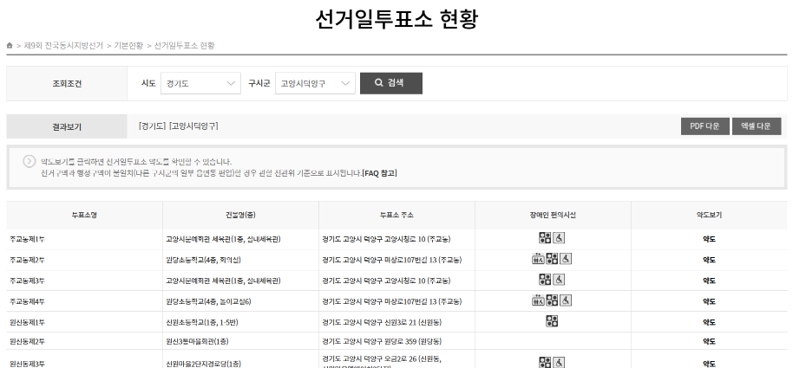Screen dimensions: 793x368
Task: Click the 약도보기 column header
Action: [709, 215]
